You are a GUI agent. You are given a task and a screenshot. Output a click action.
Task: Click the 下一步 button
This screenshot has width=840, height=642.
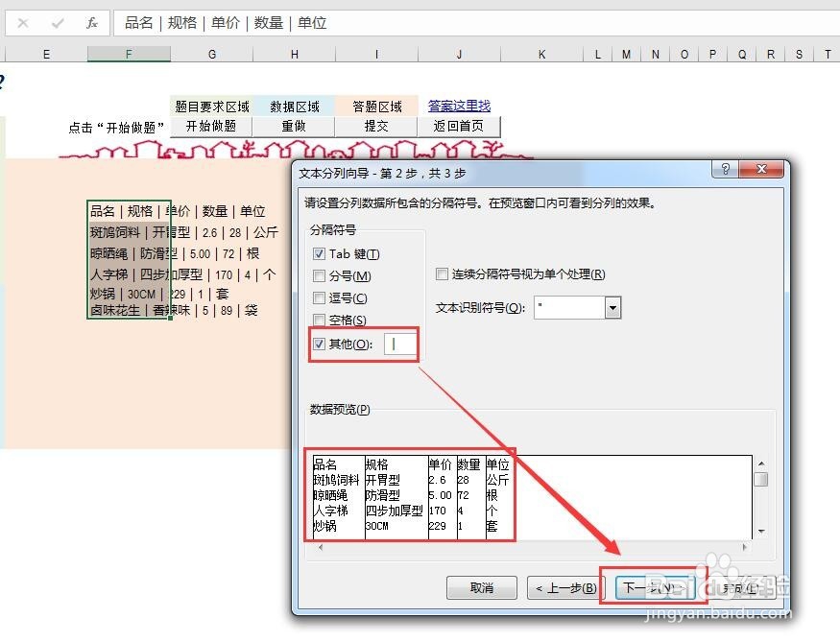(x=655, y=587)
